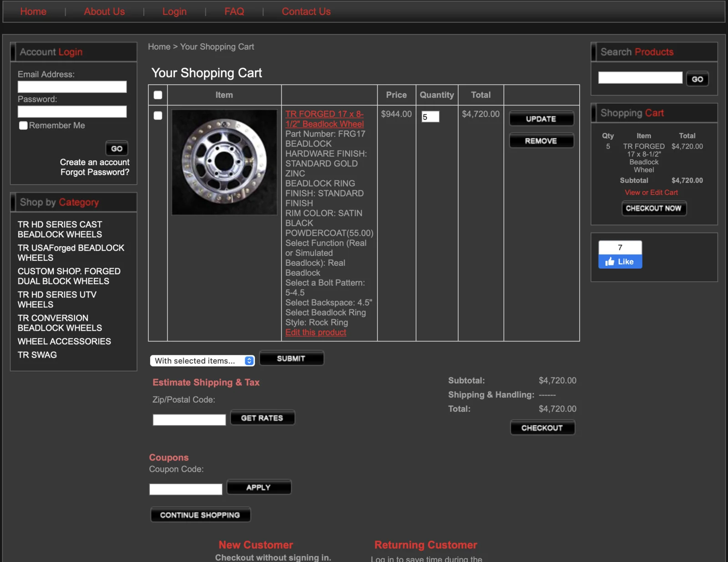The image size is (728, 562).
Task: Click the GET RATES shipping button
Action: 262,418
